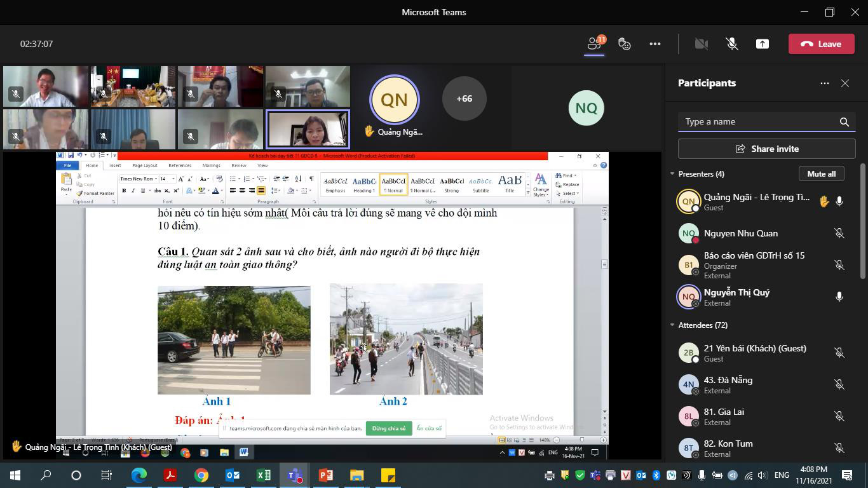Open the +66 overflow participants bubble
This screenshot has width=868, height=488.
465,98
